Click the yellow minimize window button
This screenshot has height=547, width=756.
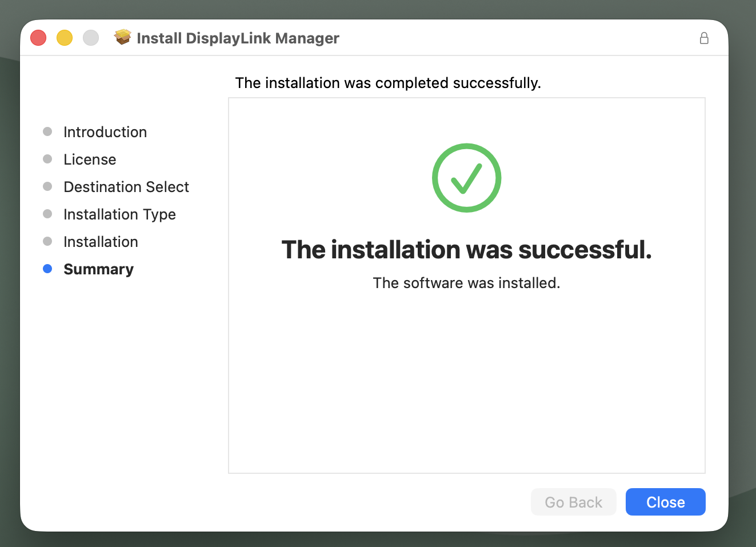65,38
